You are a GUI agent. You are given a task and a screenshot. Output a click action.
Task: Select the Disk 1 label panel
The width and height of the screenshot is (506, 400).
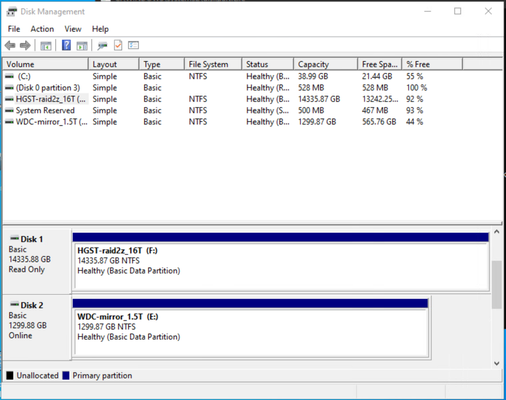point(37,261)
